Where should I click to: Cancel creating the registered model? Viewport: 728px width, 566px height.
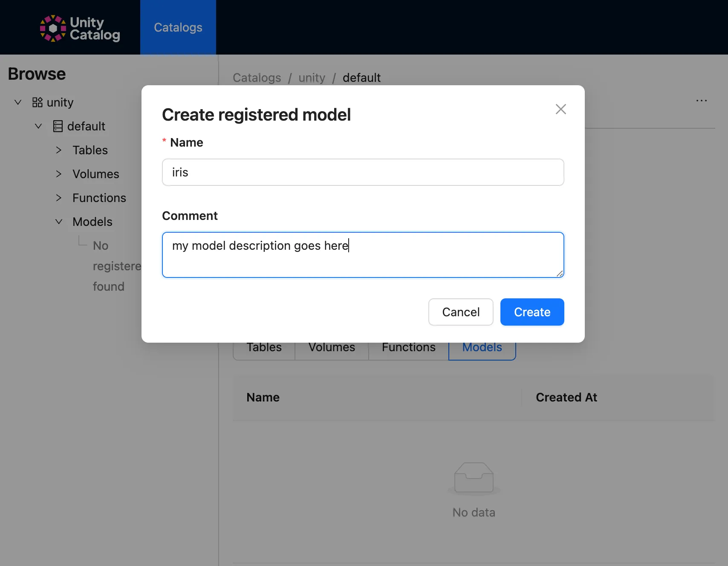[x=460, y=312]
